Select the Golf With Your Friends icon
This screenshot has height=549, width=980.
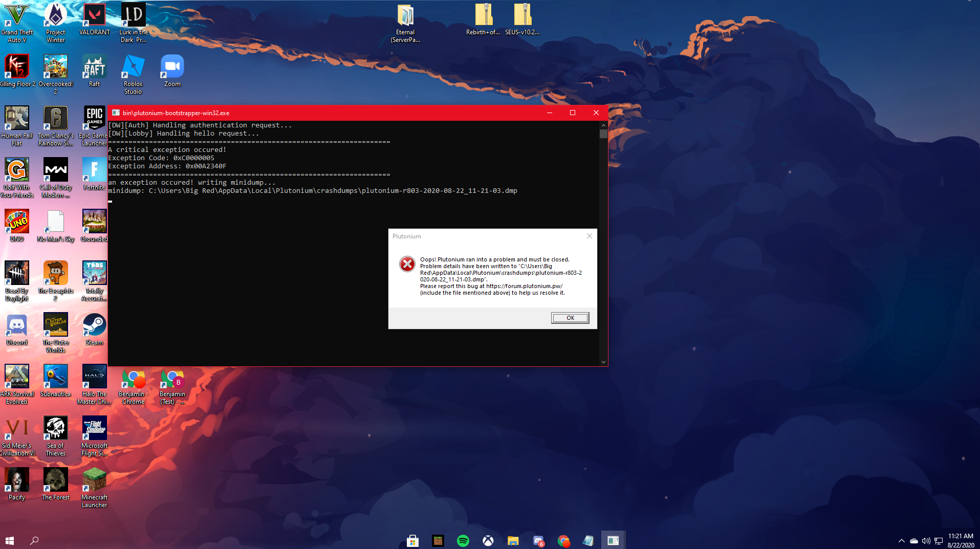click(x=17, y=178)
